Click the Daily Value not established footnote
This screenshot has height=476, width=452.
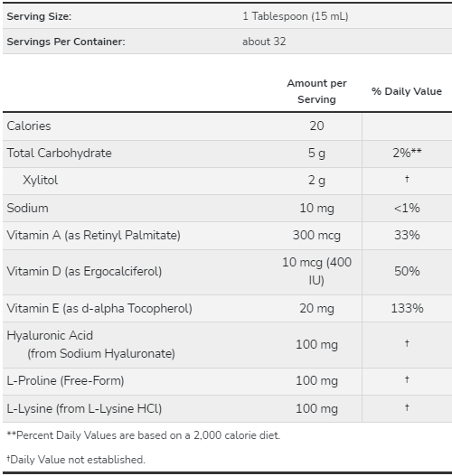point(76,460)
